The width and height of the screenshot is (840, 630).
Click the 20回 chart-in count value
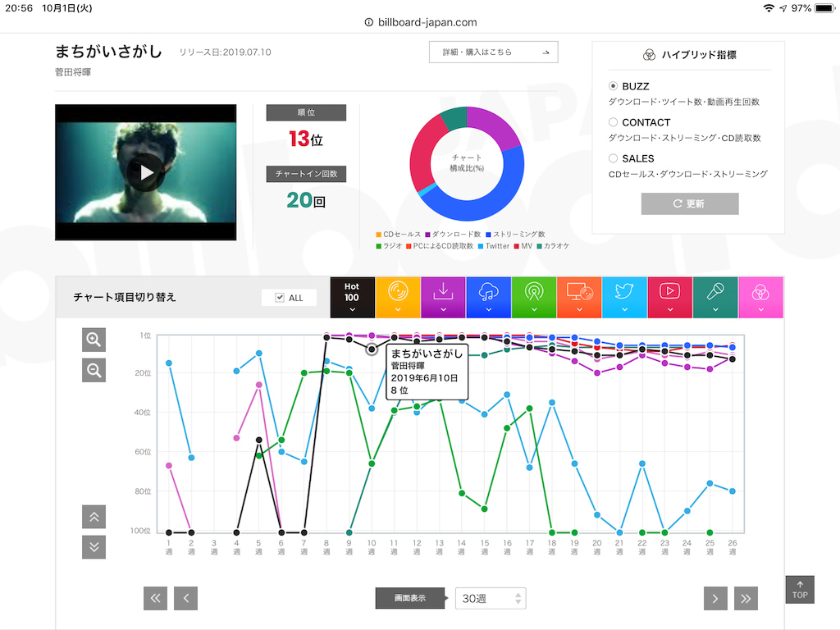point(306,200)
